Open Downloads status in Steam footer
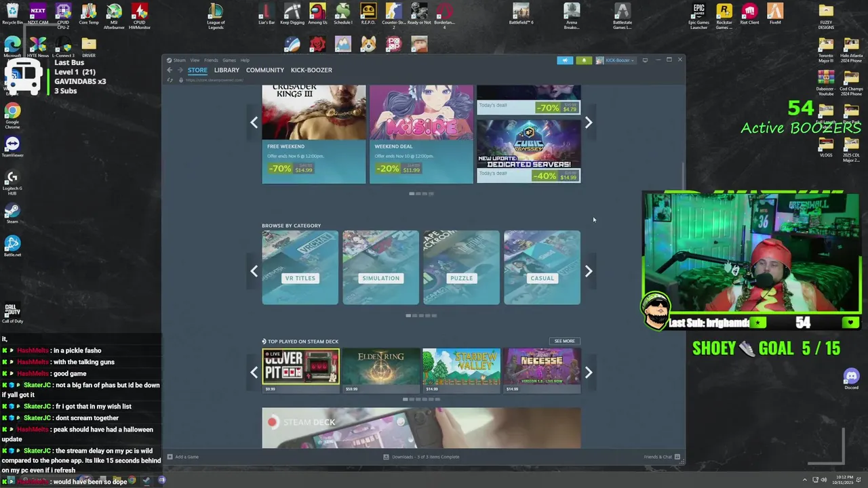This screenshot has width=868, height=488. point(421,457)
